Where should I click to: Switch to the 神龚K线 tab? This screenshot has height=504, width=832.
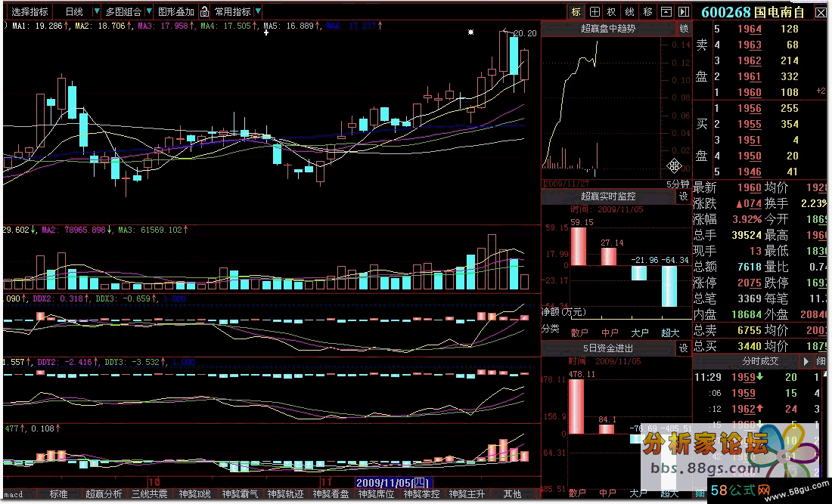(194, 494)
